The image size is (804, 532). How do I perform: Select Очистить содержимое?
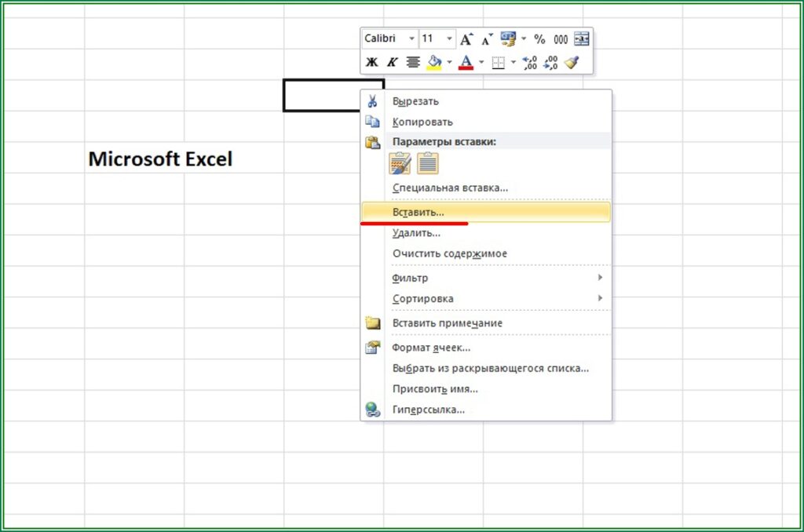pyautogui.click(x=486, y=253)
